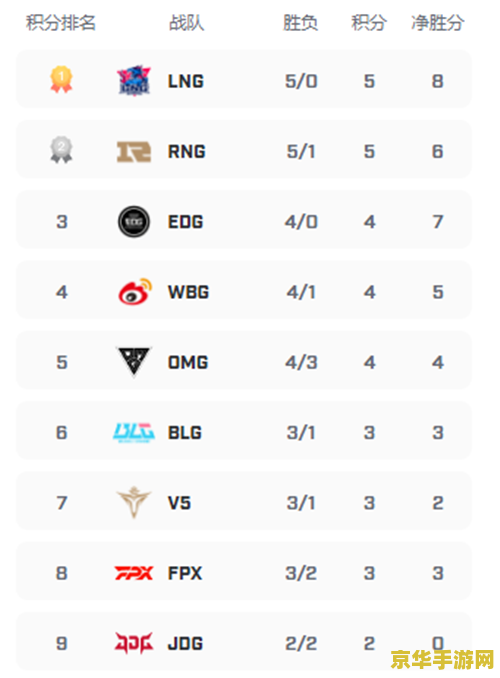500x678 pixels.
Task: Click the JDG red logo
Action: coord(134,643)
